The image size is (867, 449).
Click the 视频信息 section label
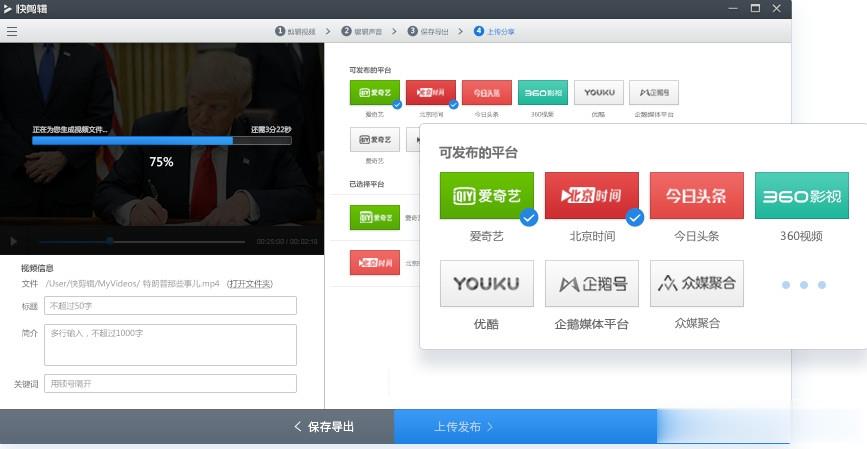click(x=37, y=268)
